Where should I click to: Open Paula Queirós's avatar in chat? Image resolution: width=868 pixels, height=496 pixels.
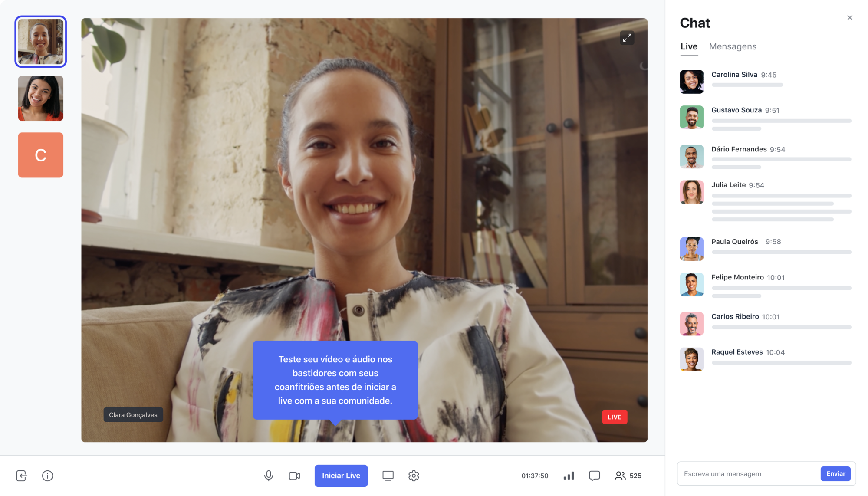691,249
